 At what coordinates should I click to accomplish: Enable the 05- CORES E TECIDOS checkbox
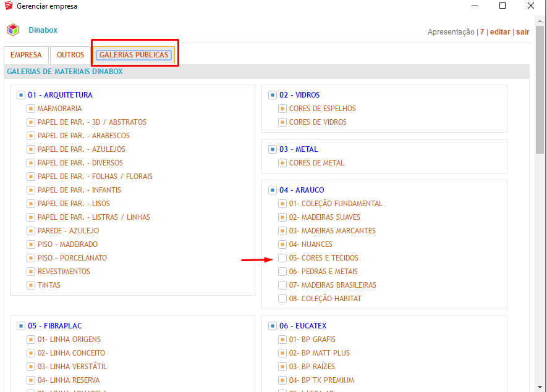[x=282, y=258]
